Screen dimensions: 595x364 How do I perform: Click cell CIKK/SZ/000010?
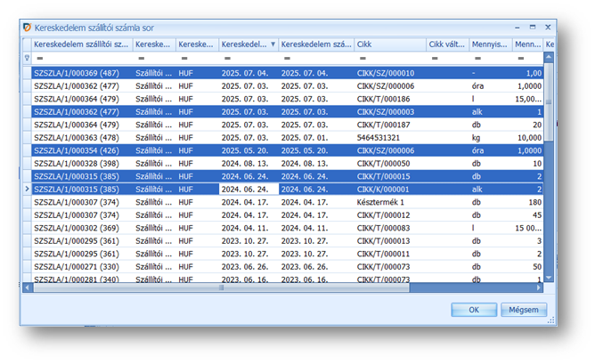click(390, 73)
